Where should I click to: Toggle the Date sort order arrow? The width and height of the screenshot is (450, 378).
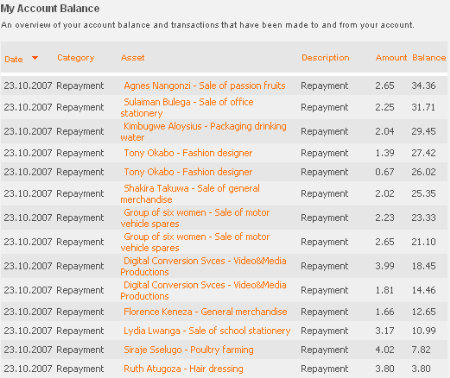(35, 58)
